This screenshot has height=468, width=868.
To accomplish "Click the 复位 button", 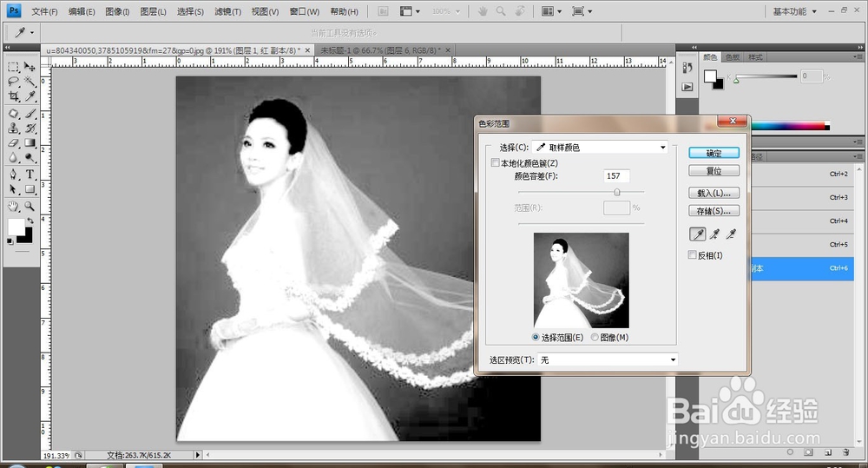I will point(713,171).
